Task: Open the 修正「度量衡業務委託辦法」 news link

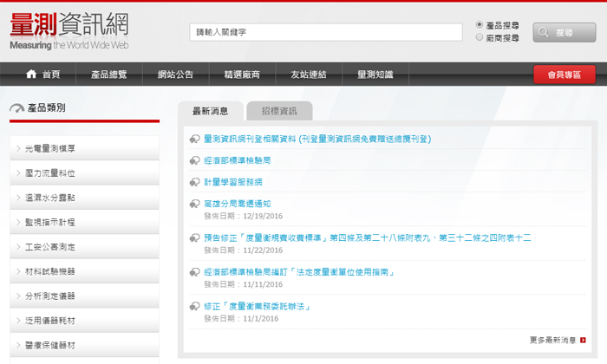Action: coord(257,307)
